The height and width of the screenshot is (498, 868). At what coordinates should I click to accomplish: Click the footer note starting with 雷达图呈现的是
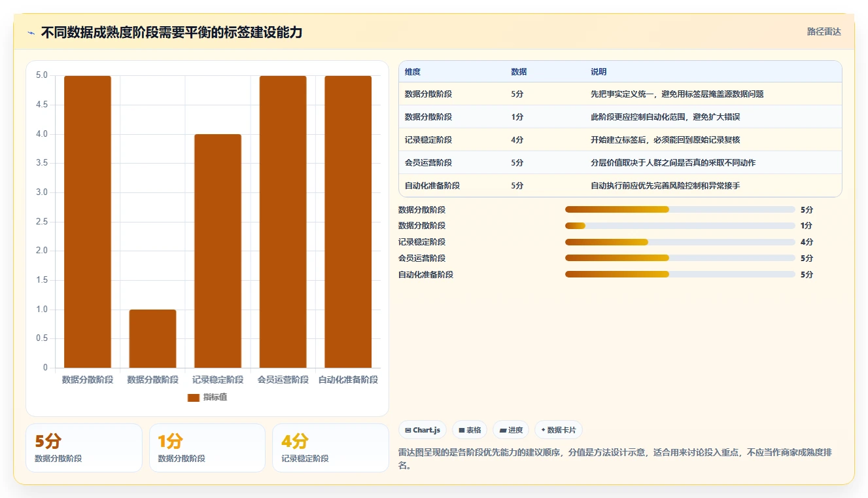click(x=615, y=459)
